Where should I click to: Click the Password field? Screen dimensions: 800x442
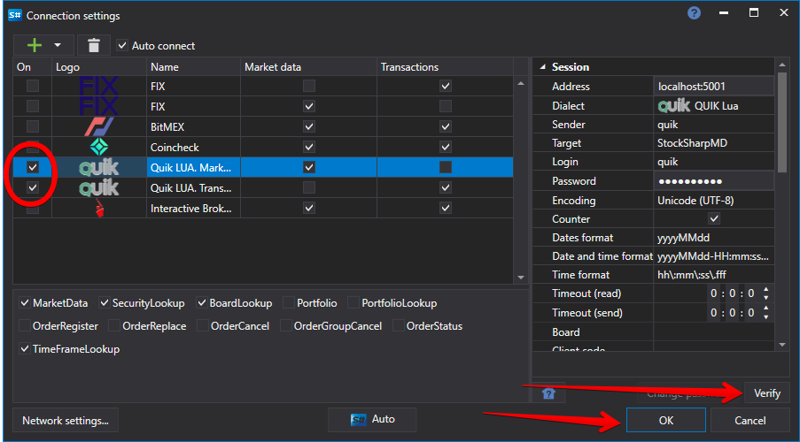point(714,181)
